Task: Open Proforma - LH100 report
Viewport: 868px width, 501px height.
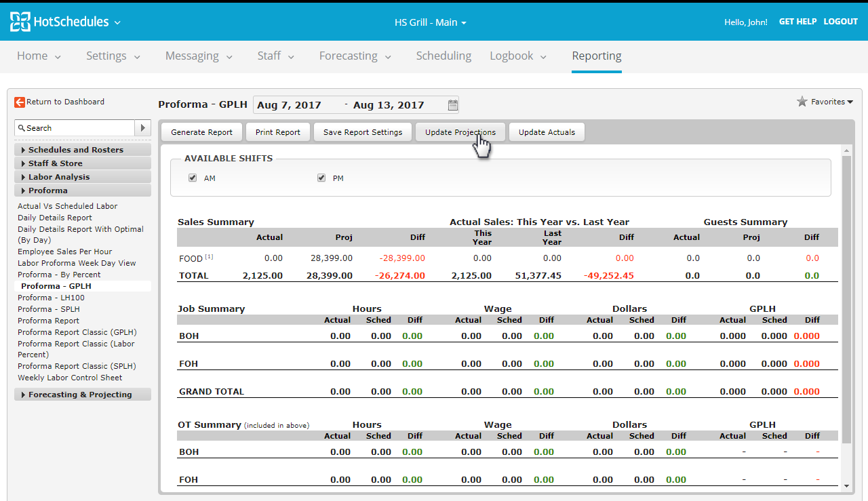Action: [51, 298]
